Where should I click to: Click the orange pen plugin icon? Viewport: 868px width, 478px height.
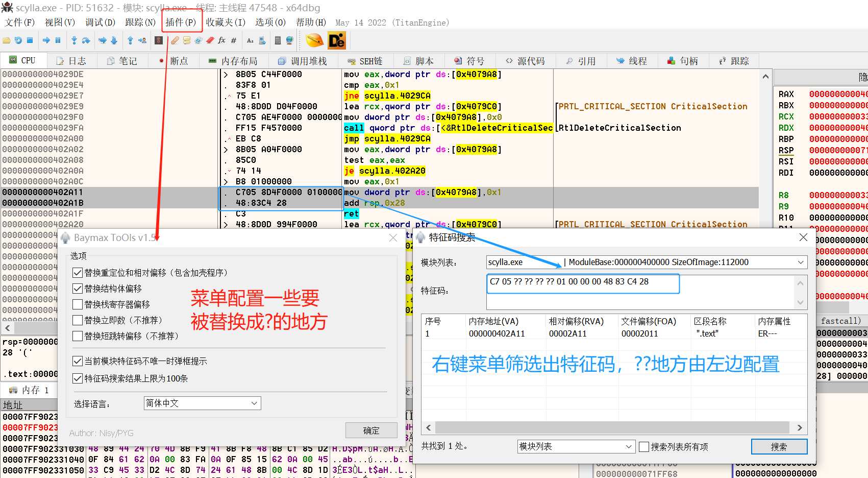(x=314, y=40)
